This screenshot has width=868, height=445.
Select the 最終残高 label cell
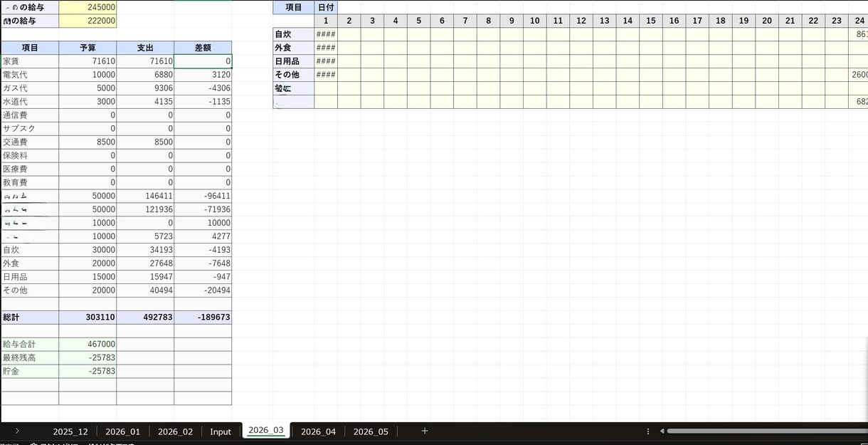(x=30, y=358)
